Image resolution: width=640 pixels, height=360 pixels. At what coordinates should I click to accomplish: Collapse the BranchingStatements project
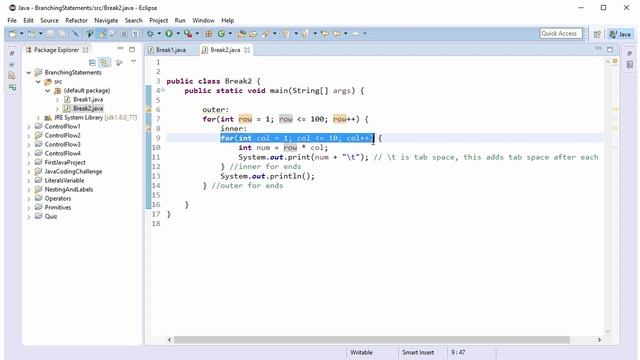(29, 73)
